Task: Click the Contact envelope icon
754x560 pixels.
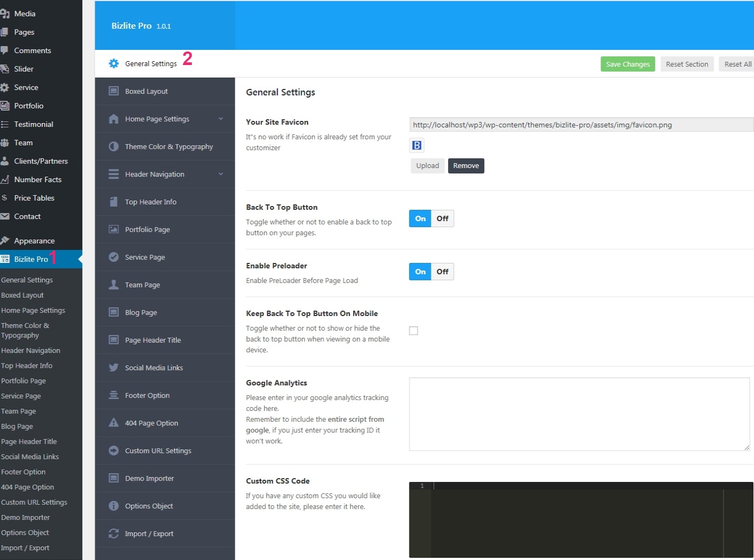Action: [5, 216]
